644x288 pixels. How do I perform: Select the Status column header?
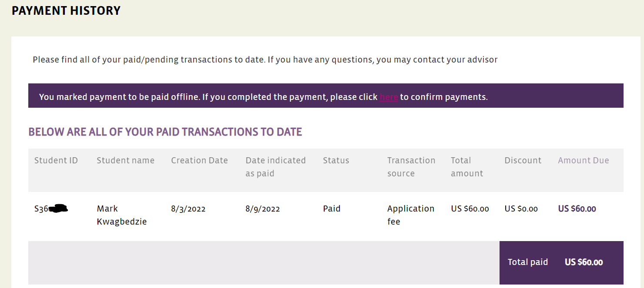click(x=336, y=160)
